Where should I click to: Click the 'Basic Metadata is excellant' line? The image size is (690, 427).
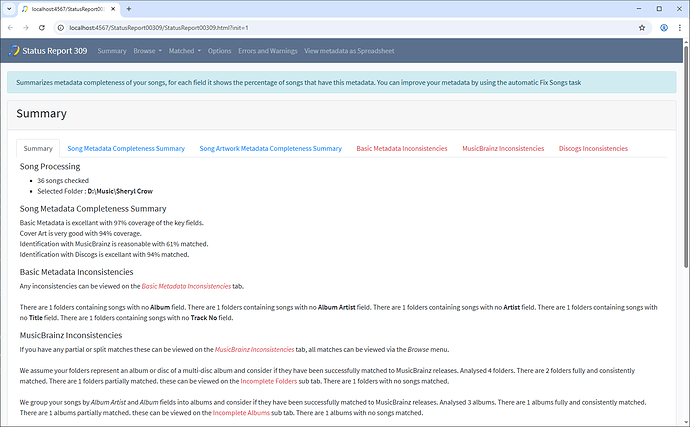pos(112,223)
